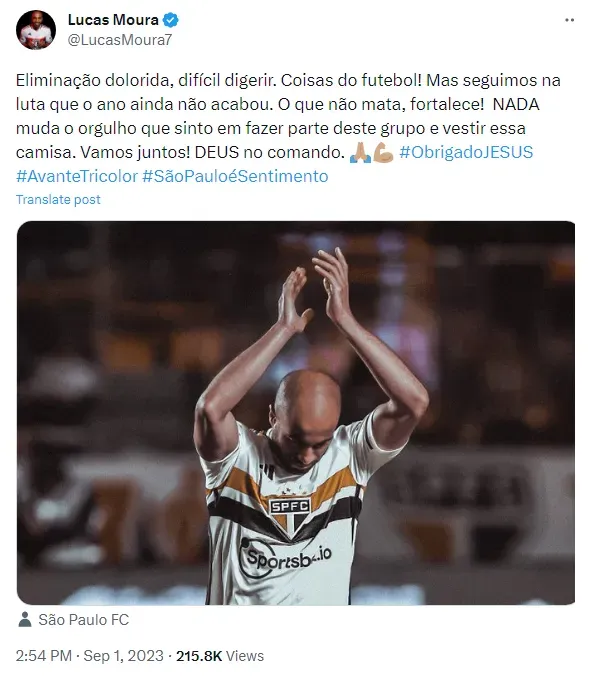Click the flexed biceps emoji
Image resolution: width=600 pixels, height=681 pixels.
pyautogui.click(x=383, y=152)
